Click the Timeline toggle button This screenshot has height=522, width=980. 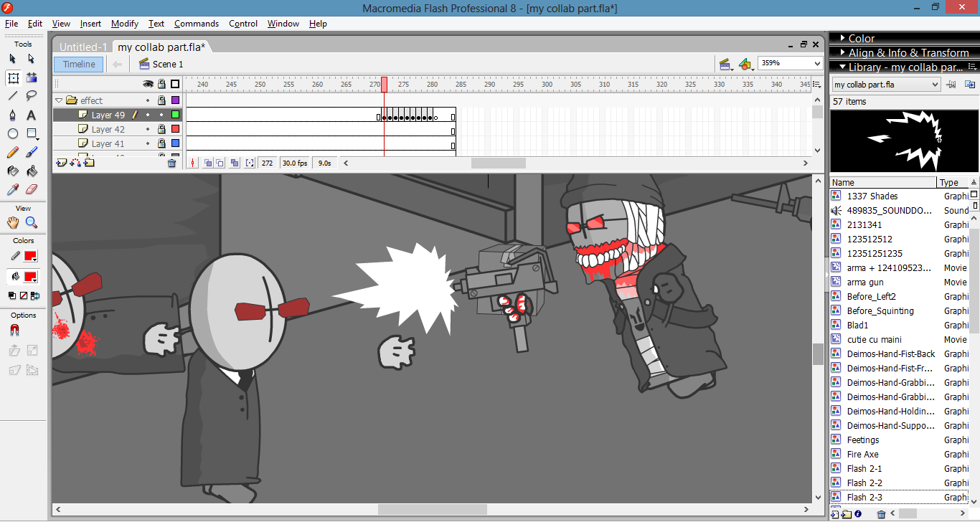(79, 64)
